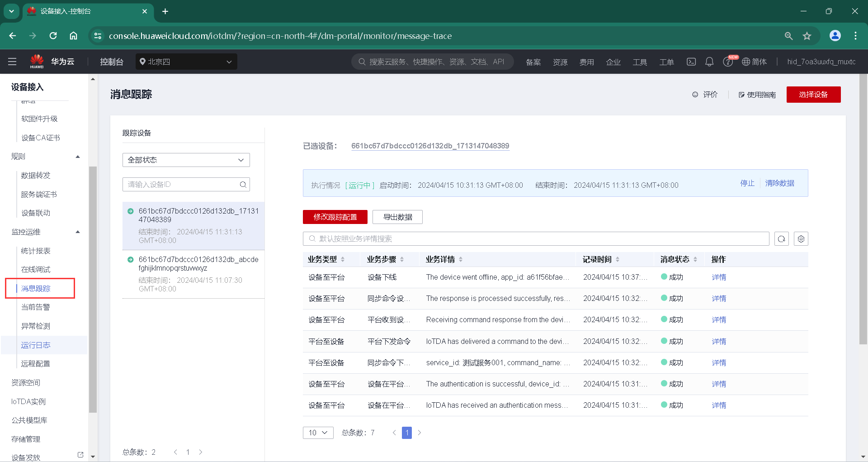Open the hamburger navigation menu
Image resolution: width=868 pixels, height=462 pixels.
(12, 62)
